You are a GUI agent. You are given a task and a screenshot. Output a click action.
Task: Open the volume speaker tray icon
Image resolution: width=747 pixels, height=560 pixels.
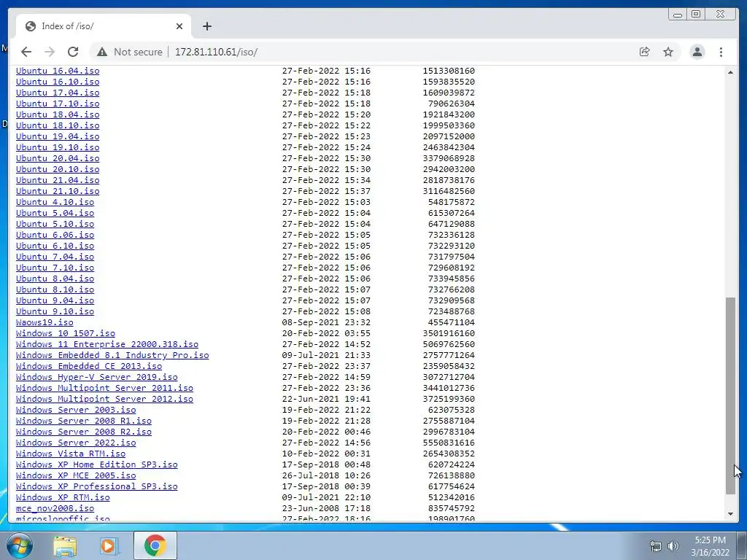pyautogui.click(x=673, y=546)
